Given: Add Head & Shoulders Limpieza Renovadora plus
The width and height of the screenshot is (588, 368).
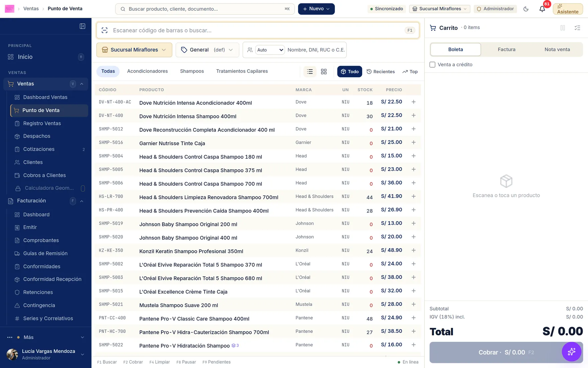Looking at the screenshot, I should [414, 196].
